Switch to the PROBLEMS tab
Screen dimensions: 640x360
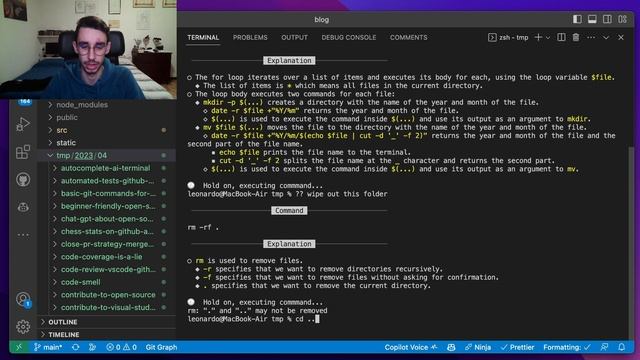click(250, 38)
